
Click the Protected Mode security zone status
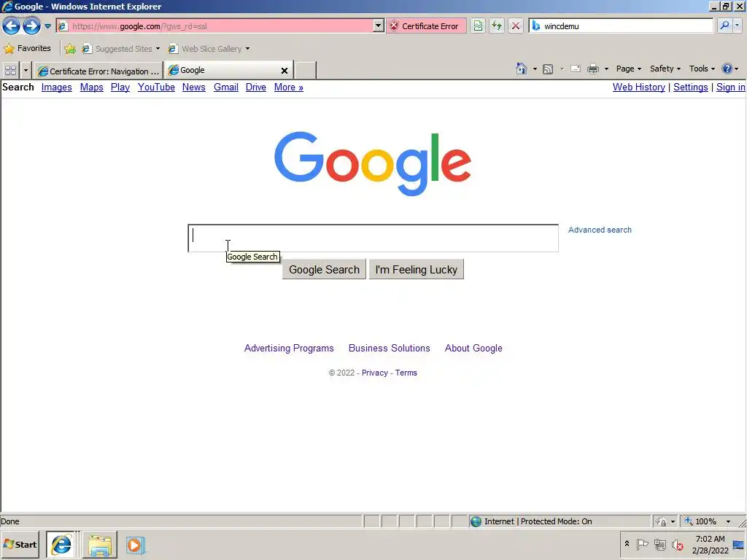coord(538,521)
